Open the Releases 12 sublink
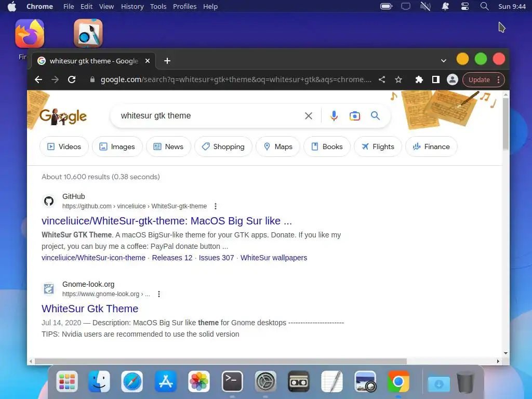 tap(172, 258)
